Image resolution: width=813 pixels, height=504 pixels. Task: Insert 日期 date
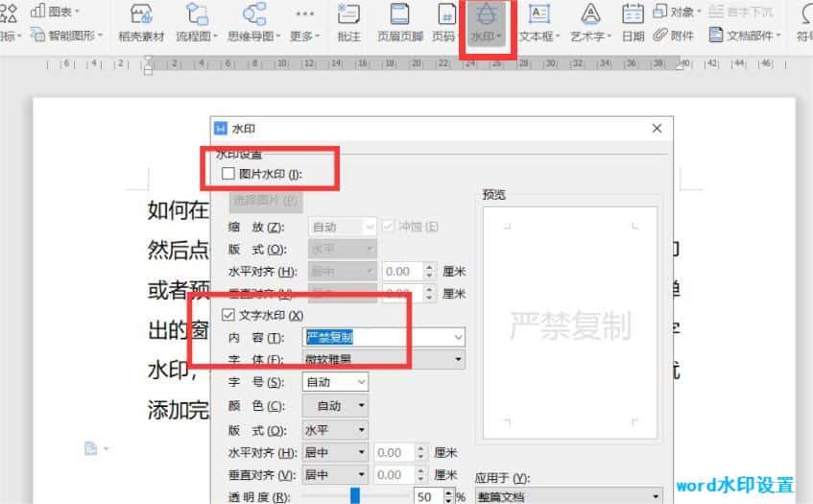coord(634,23)
